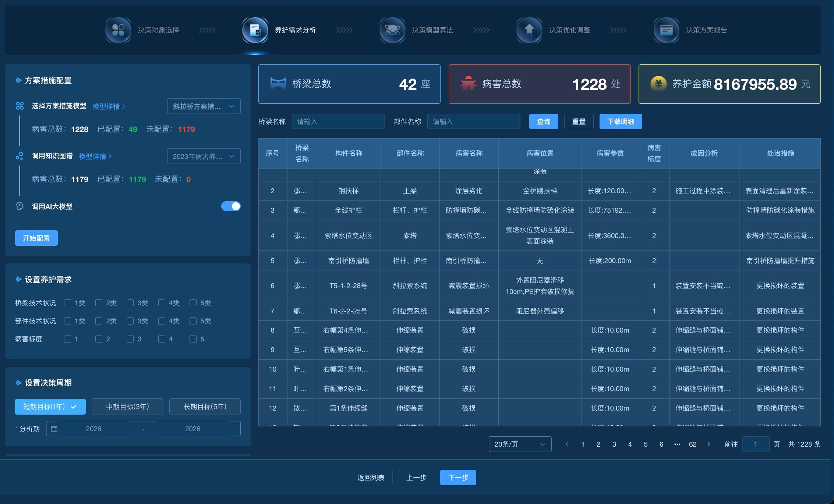Open the 20条/页 page size dropdown

coord(520,444)
